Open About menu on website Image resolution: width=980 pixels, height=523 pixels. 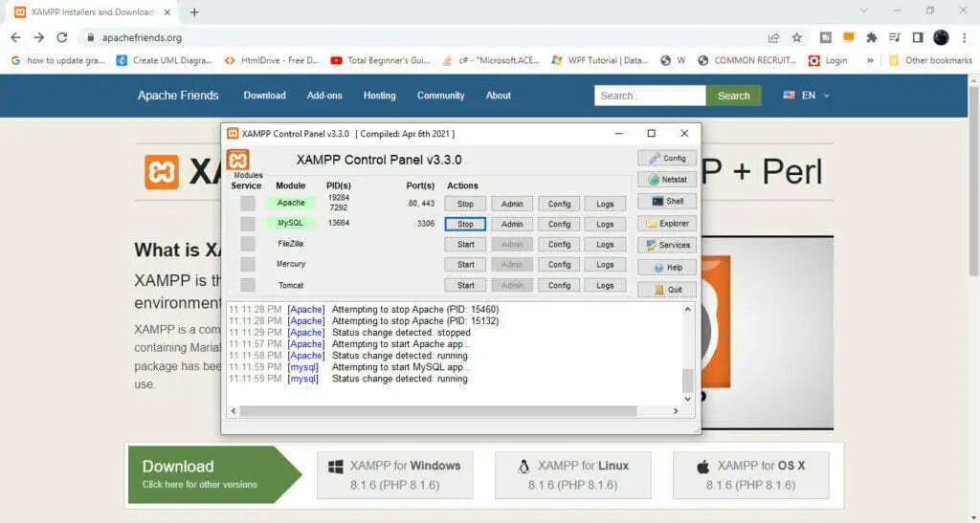(x=498, y=96)
